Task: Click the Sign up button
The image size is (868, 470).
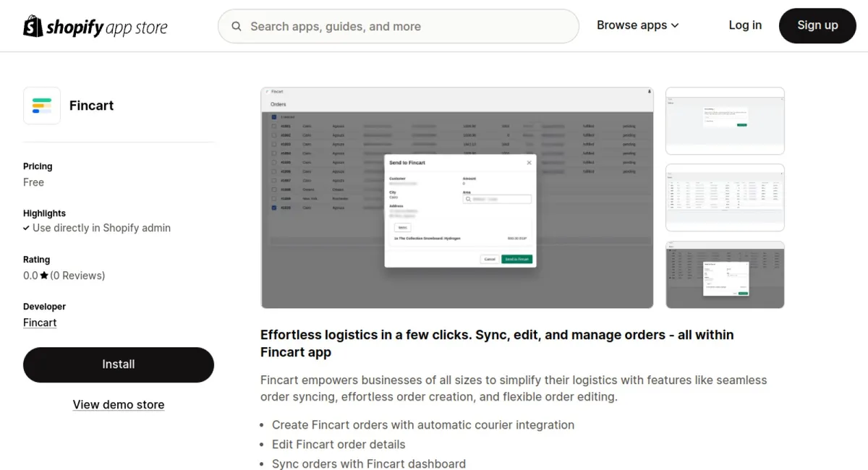Action: click(x=817, y=26)
